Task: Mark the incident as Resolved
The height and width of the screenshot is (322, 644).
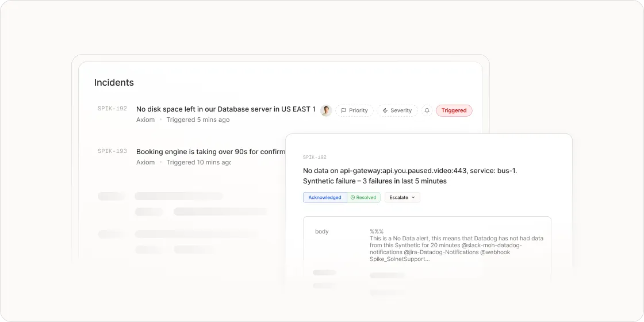Action: tap(363, 198)
